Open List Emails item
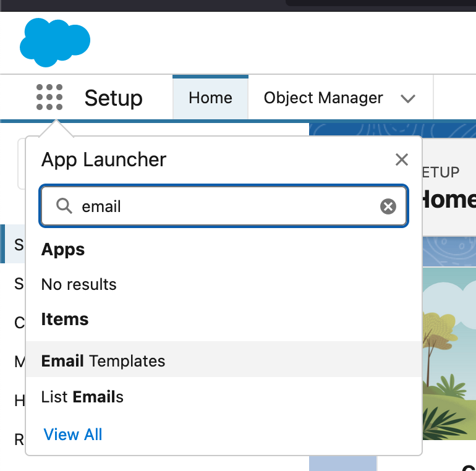 224,396
